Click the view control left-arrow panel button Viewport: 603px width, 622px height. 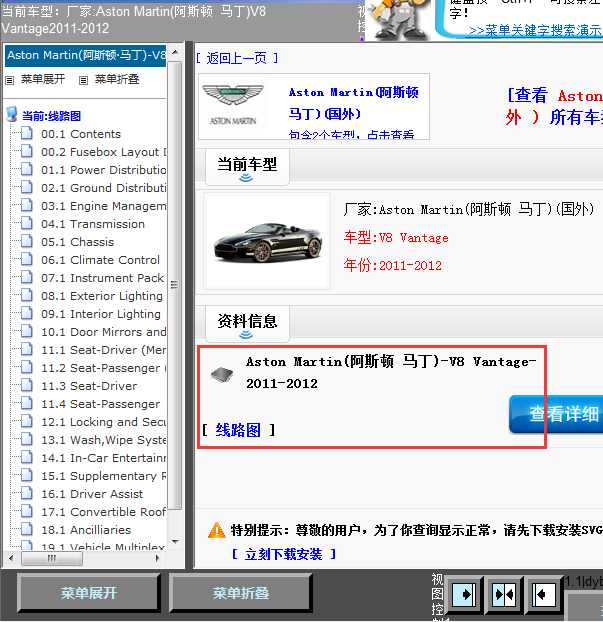pos(543,594)
